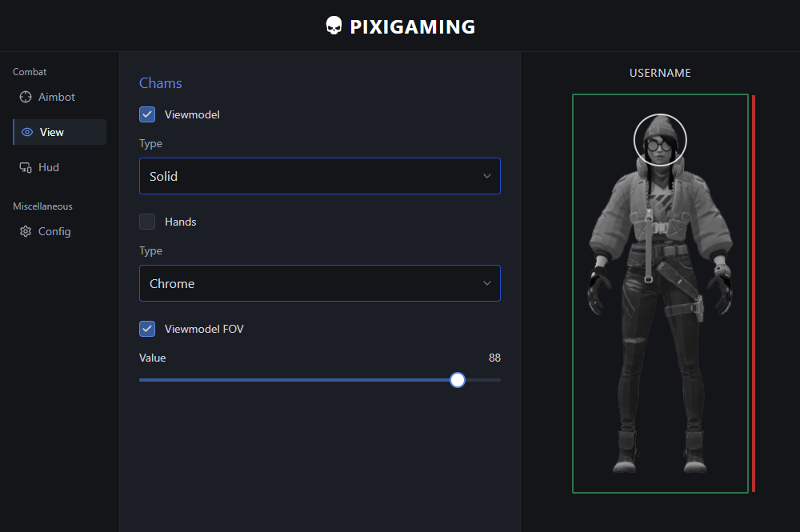Click the Viewmodel FOV label text

204,329
